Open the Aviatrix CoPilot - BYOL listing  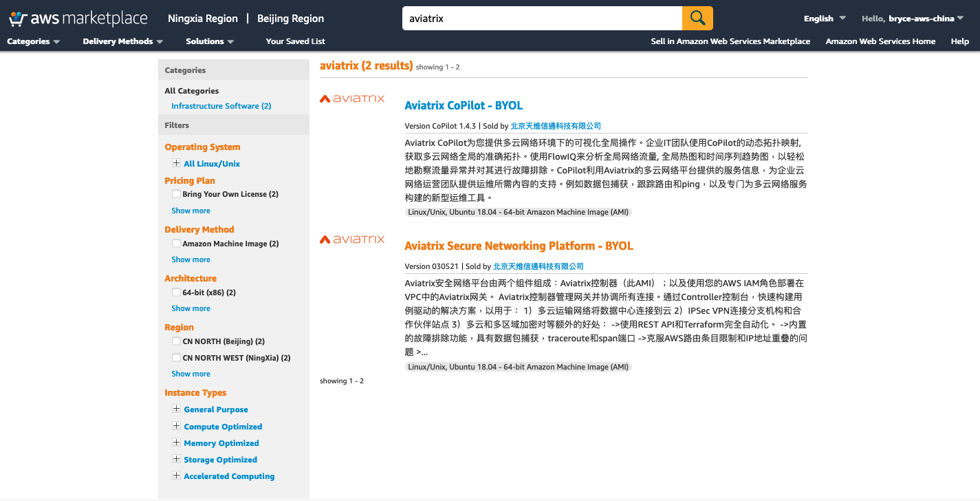464,105
